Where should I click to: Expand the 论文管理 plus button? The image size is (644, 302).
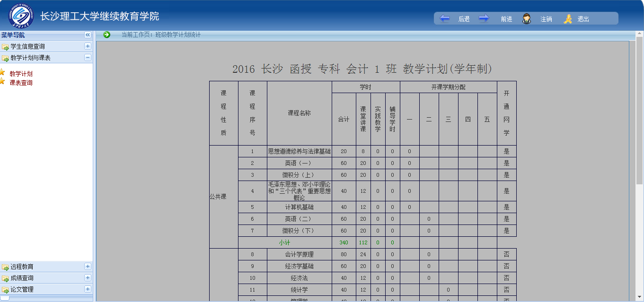(88, 289)
